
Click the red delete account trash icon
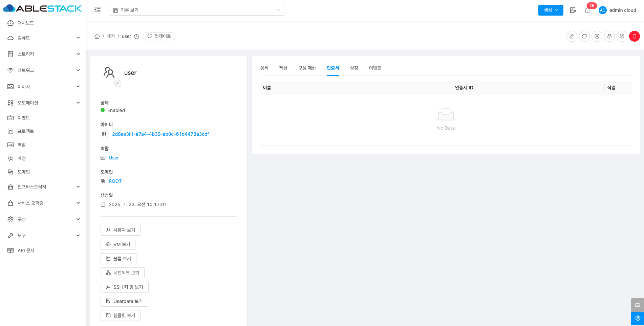tap(634, 36)
